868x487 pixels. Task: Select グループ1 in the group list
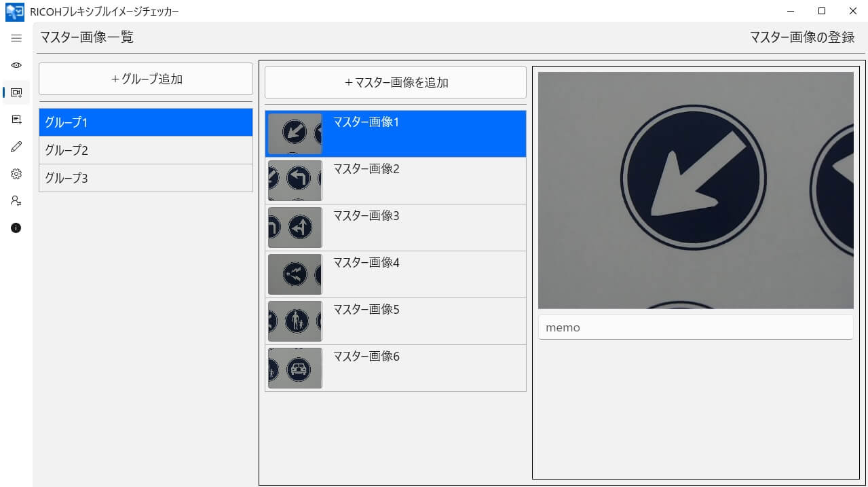click(146, 122)
